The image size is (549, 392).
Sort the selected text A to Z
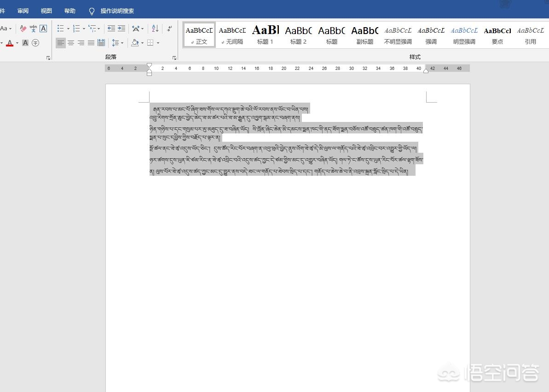[x=155, y=29]
